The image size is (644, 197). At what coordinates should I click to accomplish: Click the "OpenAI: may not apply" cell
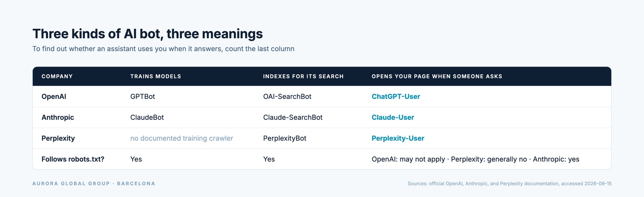(476, 159)
